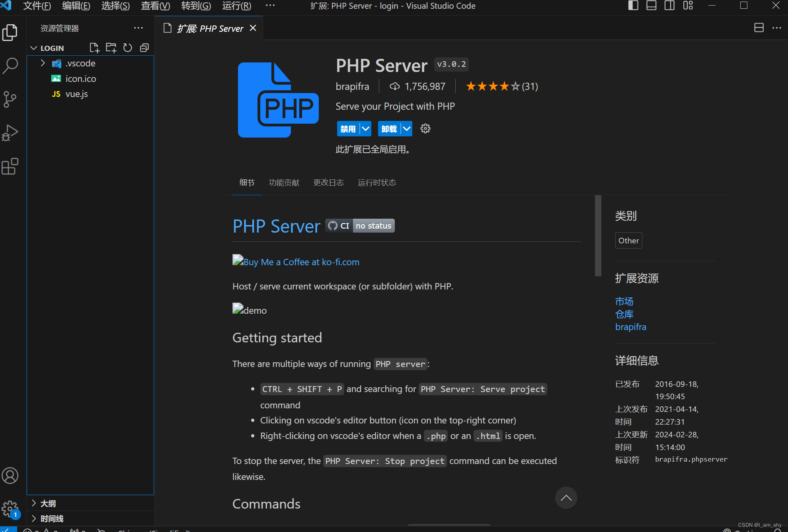This screenshot has height=532, width=788.
Task: Open the 转到(G) menu
Action: 196,6
